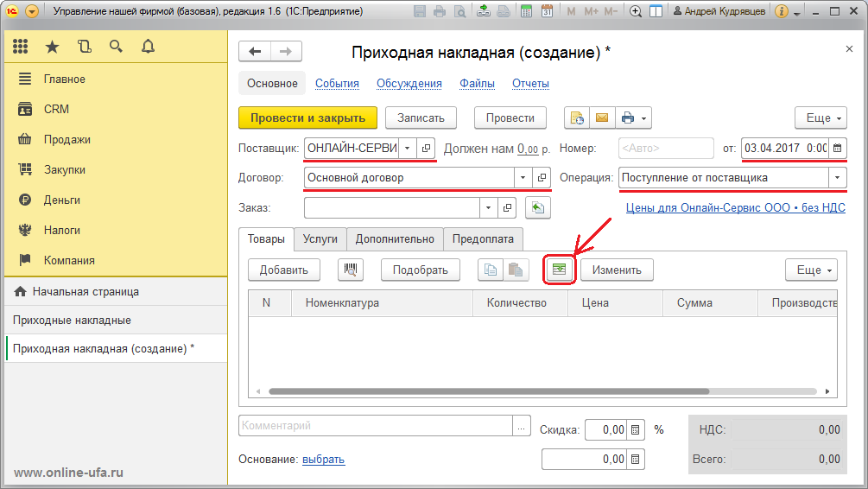Expand the Поставщик dropdown

[x=408, y=149]
